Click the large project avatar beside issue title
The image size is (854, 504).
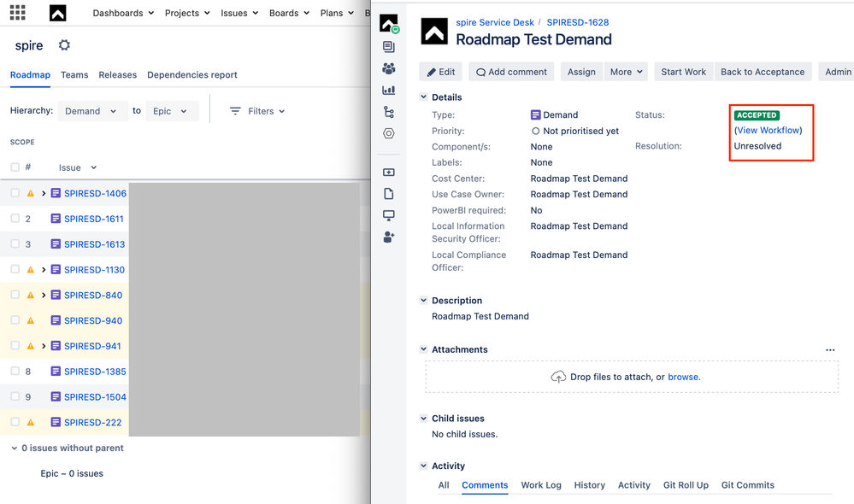pos(434,32)
